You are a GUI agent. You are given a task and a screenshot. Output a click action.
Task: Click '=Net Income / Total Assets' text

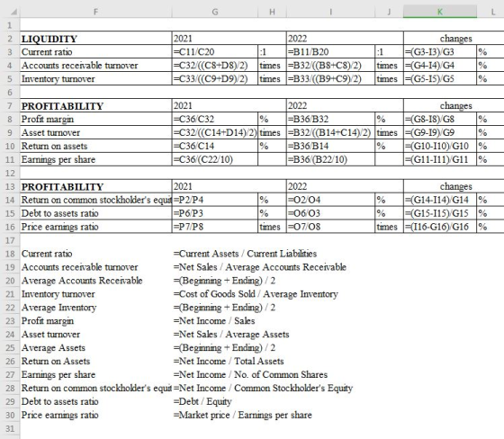point(229,362)
